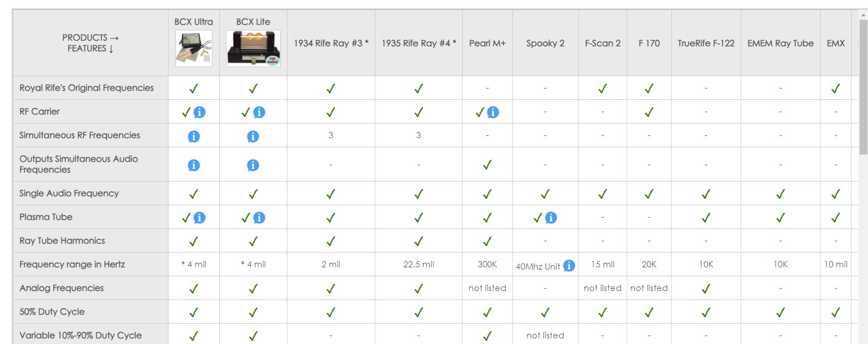
Task: Click the 1935 Rife Ray #4 column header
Action: (x=419, y=43)
